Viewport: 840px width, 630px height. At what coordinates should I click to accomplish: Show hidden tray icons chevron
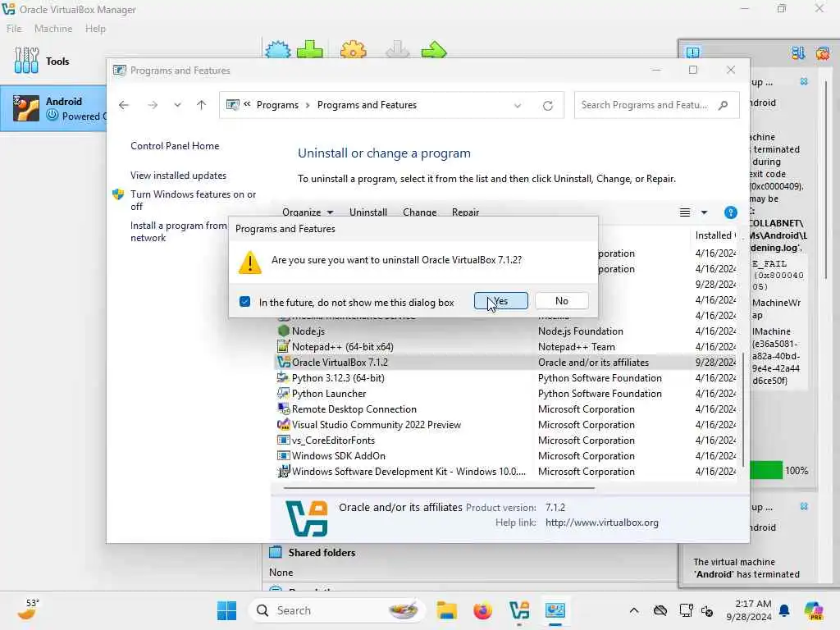pyautogui.click(x=634, y=610)
